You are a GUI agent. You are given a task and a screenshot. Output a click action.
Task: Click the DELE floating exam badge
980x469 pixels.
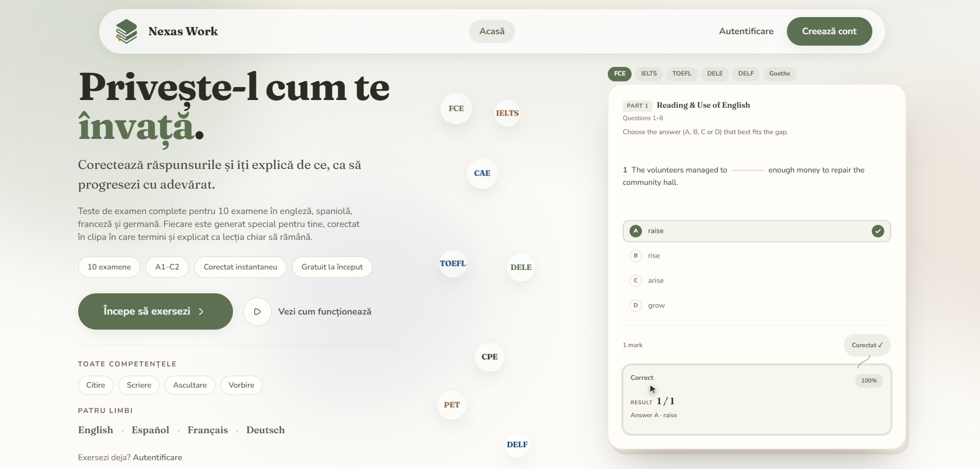[521, 267]
